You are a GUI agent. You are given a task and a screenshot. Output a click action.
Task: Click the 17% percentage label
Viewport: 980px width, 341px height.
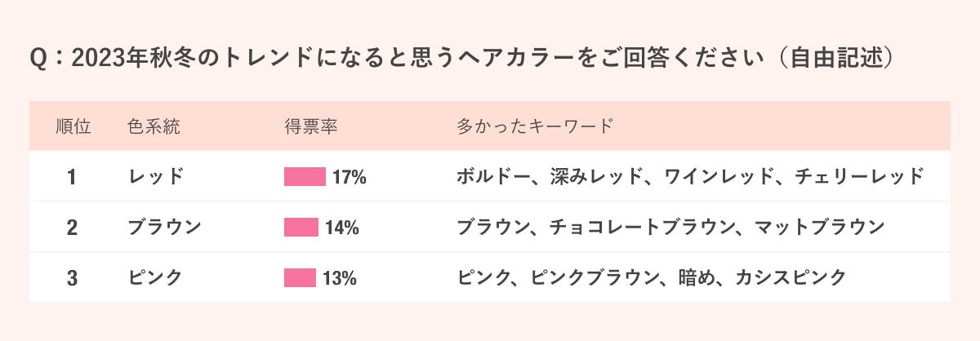349,177
